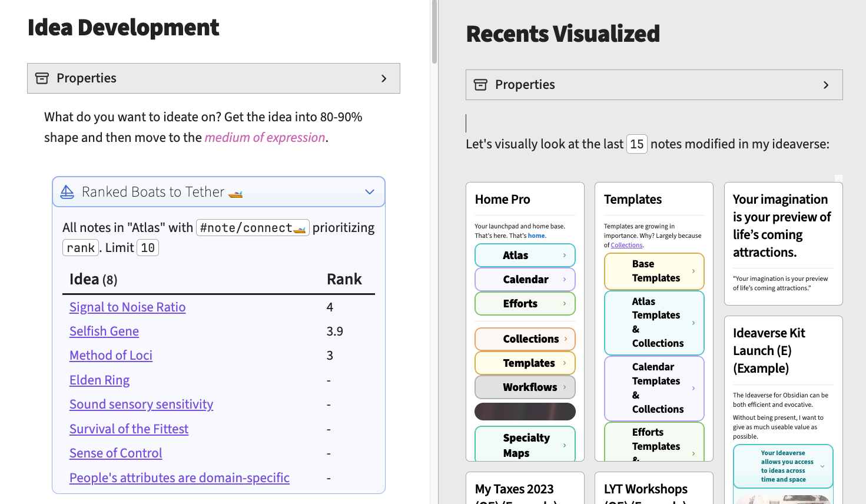Click the #note/connect tag field
The width and height of the screenshot is (866, 504).
tap(253, 228)
